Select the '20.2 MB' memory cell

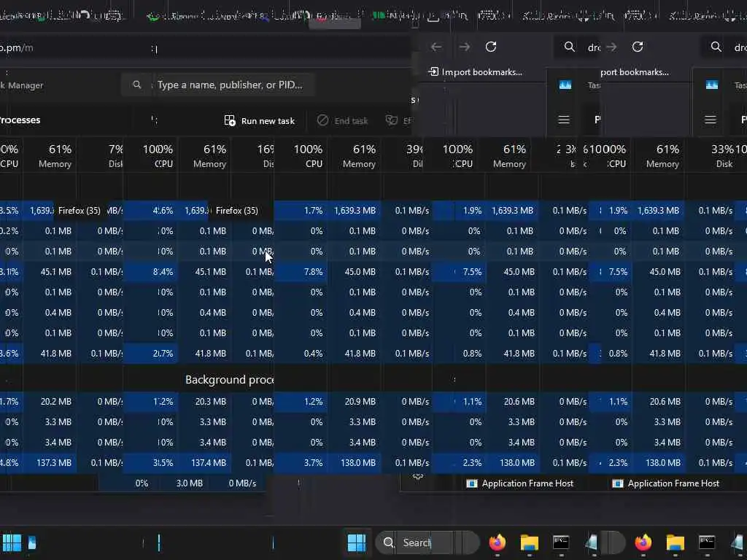[x=50, y=402]
